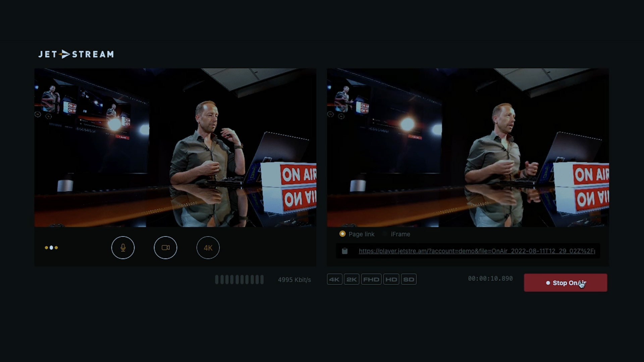Open the HD quality selector
The height and width of the screenshot is (362, 644).
click(392, 279)
